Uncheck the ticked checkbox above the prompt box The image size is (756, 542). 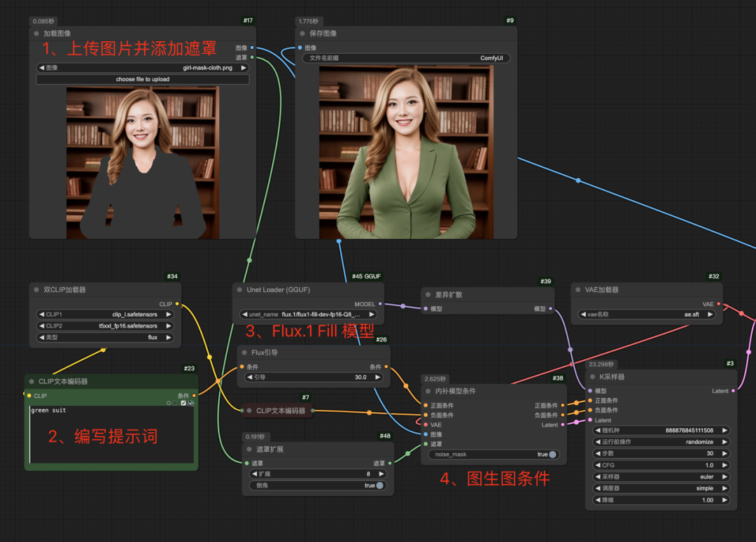tap(183, 404)
